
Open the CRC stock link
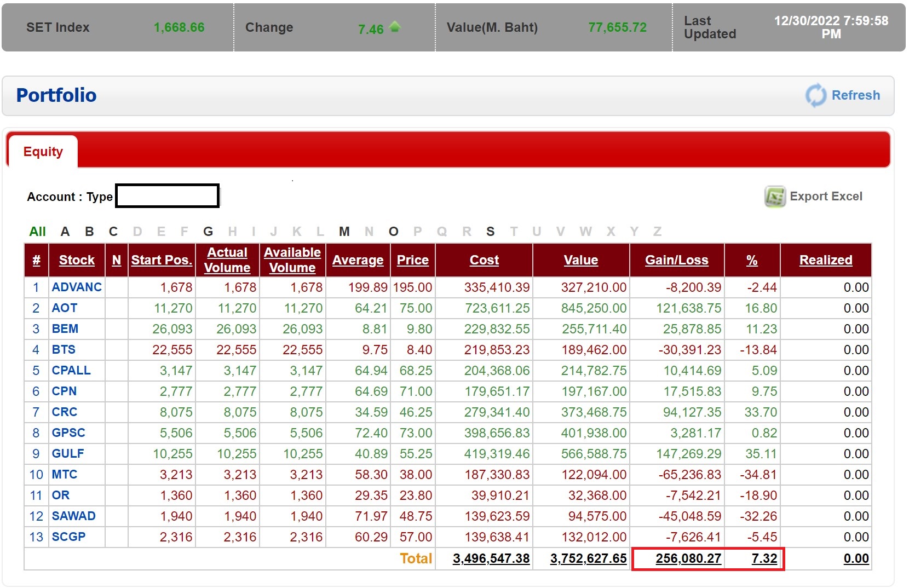click(65, 412)
